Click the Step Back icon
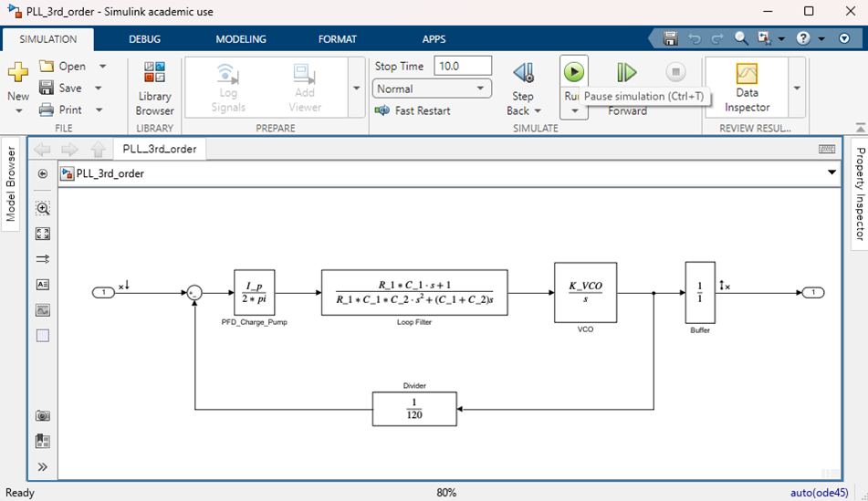868x501 pixels. click(x=523, y=72)
